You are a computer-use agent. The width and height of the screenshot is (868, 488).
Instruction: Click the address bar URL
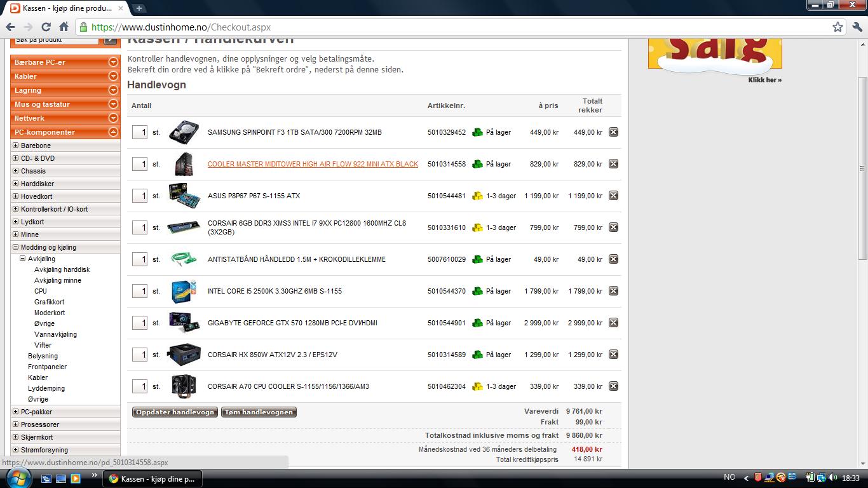(x=181, y=27)
